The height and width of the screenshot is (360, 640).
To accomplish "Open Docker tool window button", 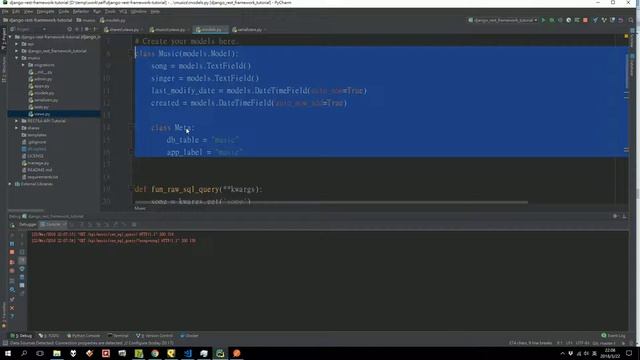I will click(x=189, y=336).
